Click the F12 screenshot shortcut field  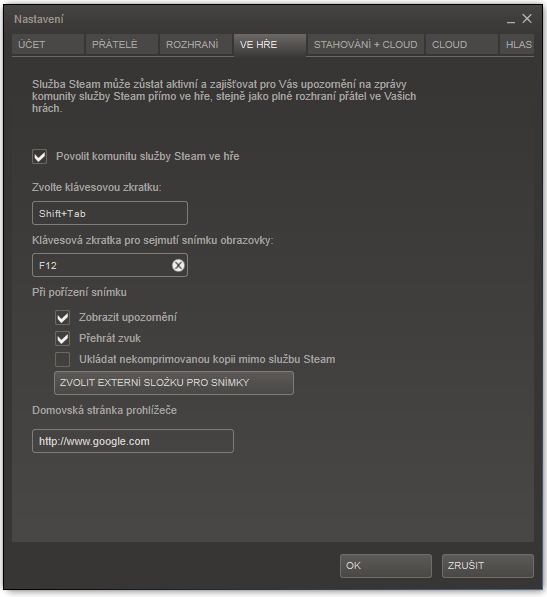point(110,265)
